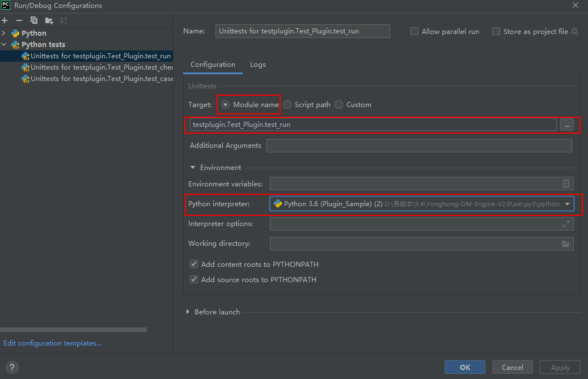588x379 pixels.
Task: Click the Remove Configuration minus icon
Action: click(x=19, y=20)
